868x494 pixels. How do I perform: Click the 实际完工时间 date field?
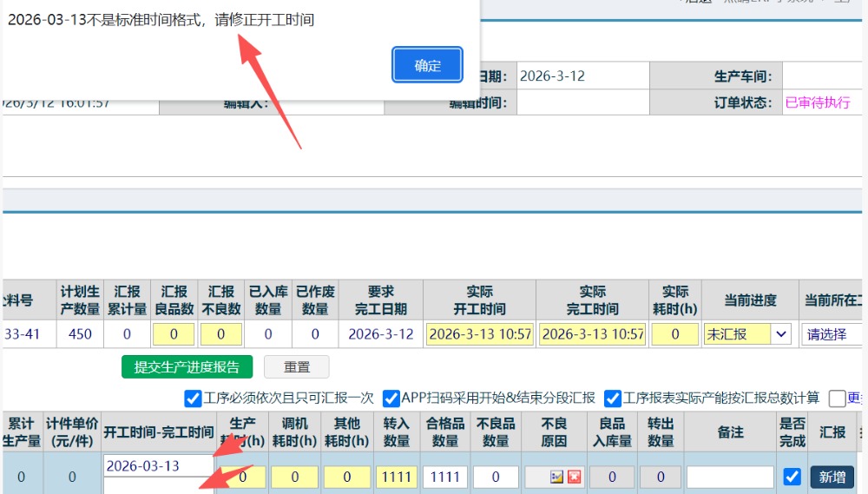593,334
